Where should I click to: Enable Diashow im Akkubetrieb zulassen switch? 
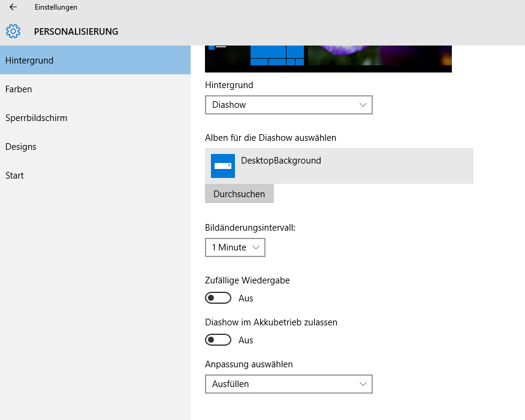(218, 340)
